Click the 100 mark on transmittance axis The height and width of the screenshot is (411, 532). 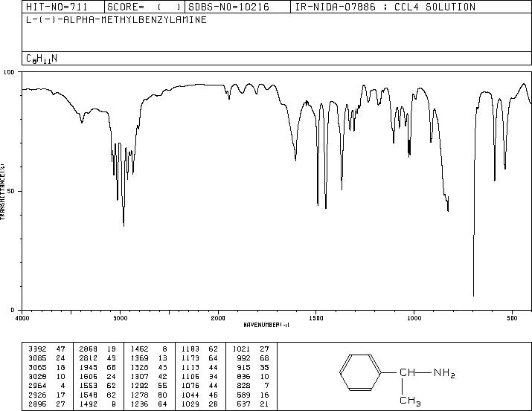click(x=9, y=72)
